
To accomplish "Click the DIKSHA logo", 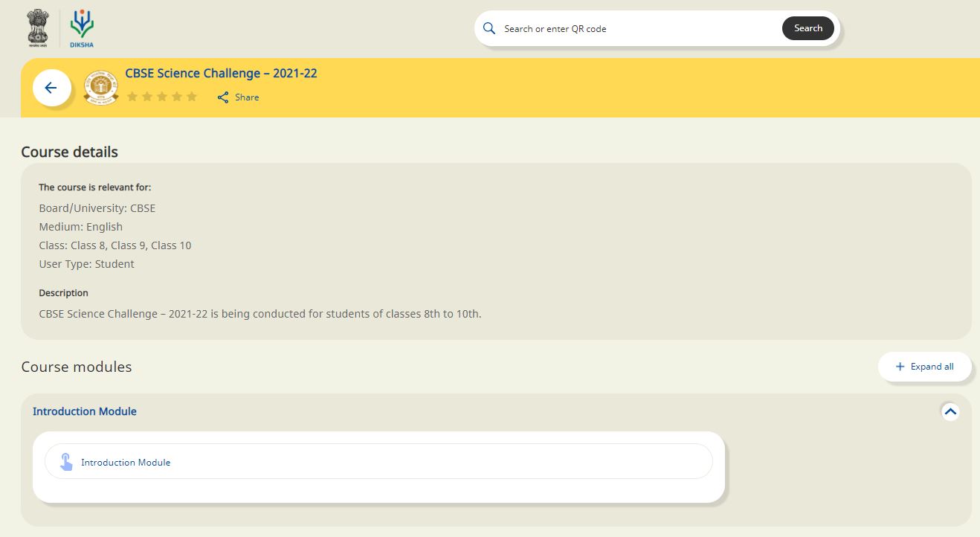I will [x=80, y=27].
